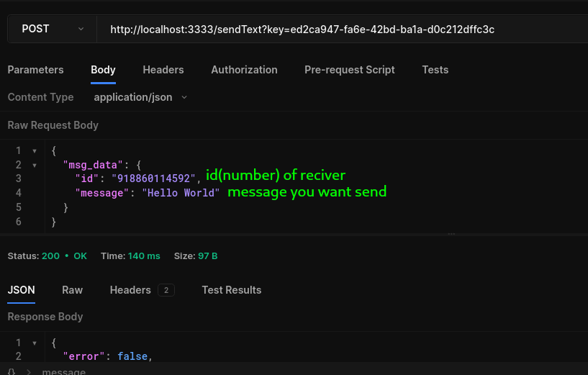Image resolution: width=588 pixels, height=375 pixels.
Task: Select the message breadcrumb in JSON path
Action: pos(64,372)
